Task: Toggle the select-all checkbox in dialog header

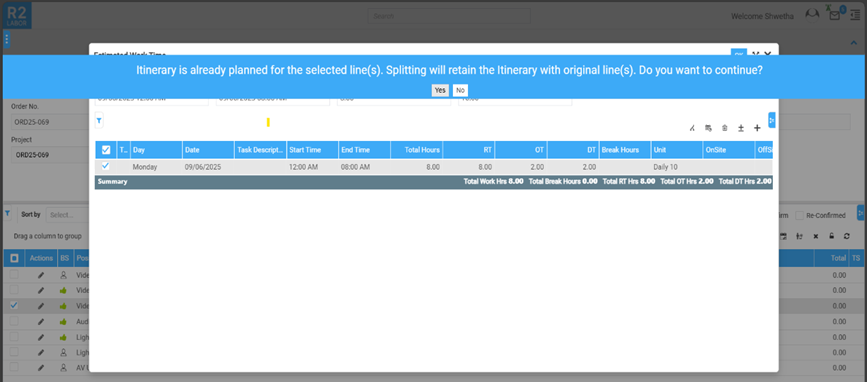Action: coord(106,150)
